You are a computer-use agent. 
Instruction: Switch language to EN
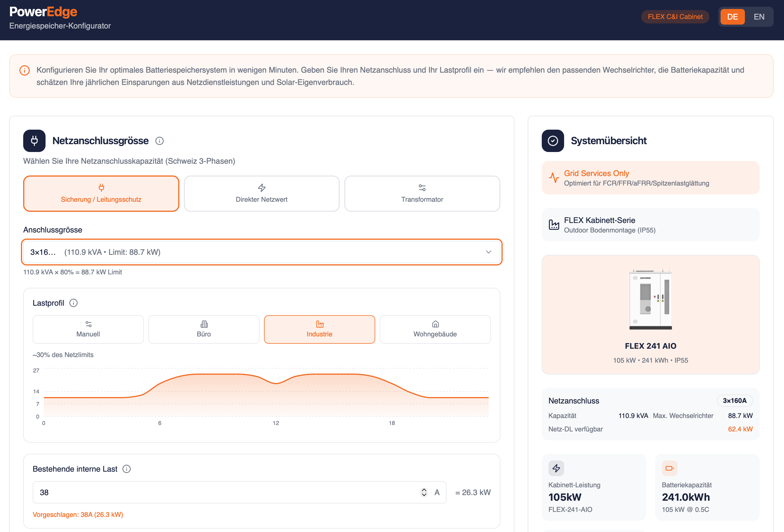[759, 17]
